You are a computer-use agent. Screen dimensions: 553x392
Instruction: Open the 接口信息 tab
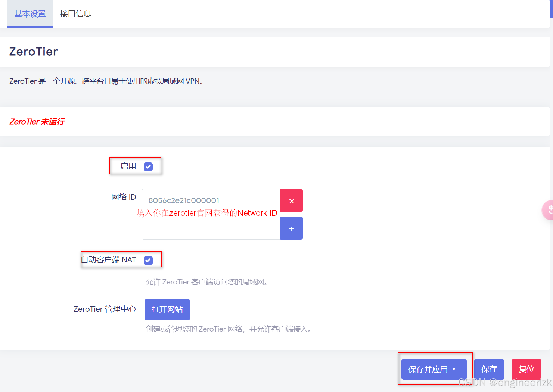click(x=75, y=14)
